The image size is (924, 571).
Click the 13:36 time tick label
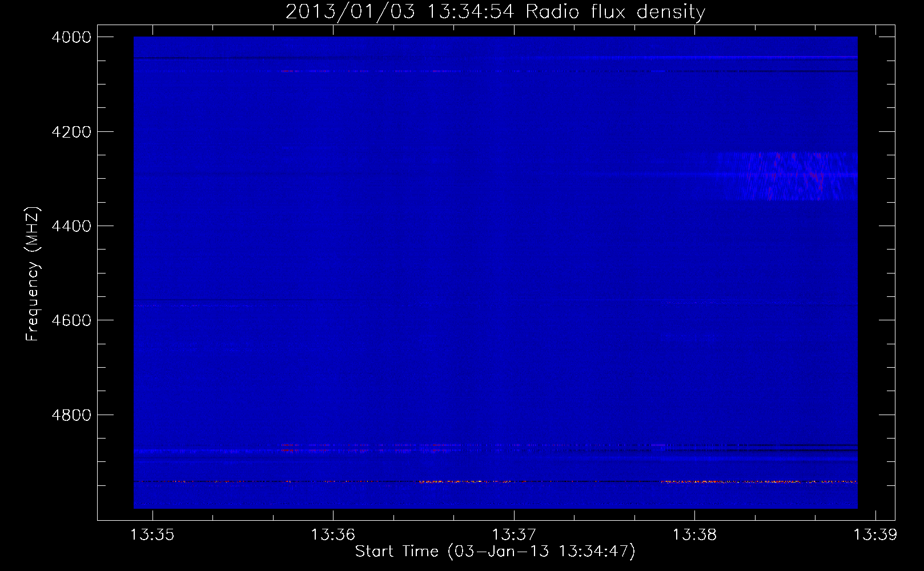[x=333, y=534]
